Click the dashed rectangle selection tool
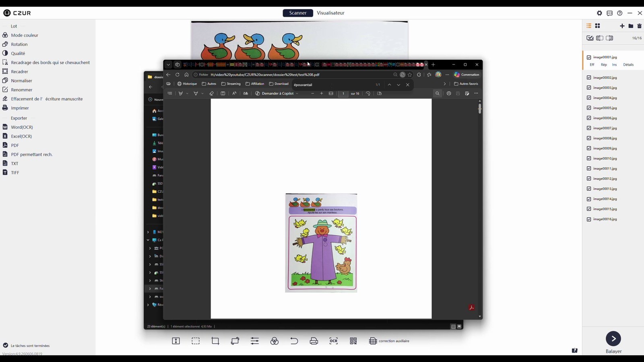This screenshot has height=362, width=644. [196, 341]
